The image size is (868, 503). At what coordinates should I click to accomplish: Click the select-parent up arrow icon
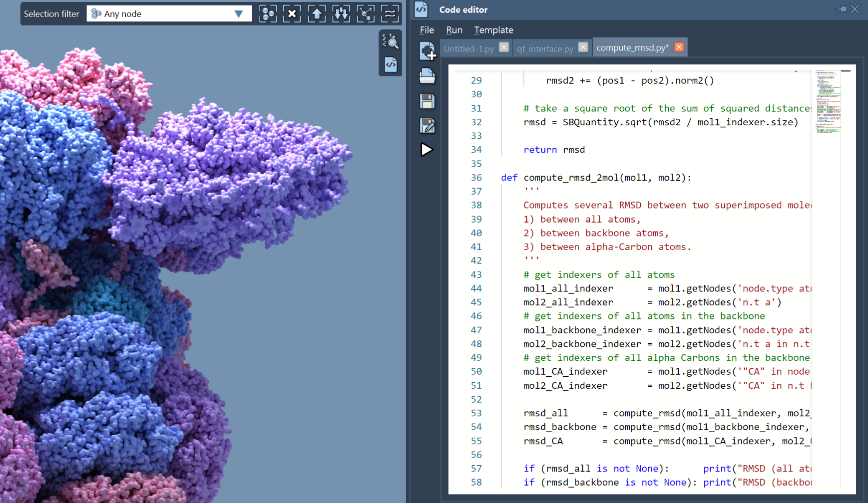[317, 14]
